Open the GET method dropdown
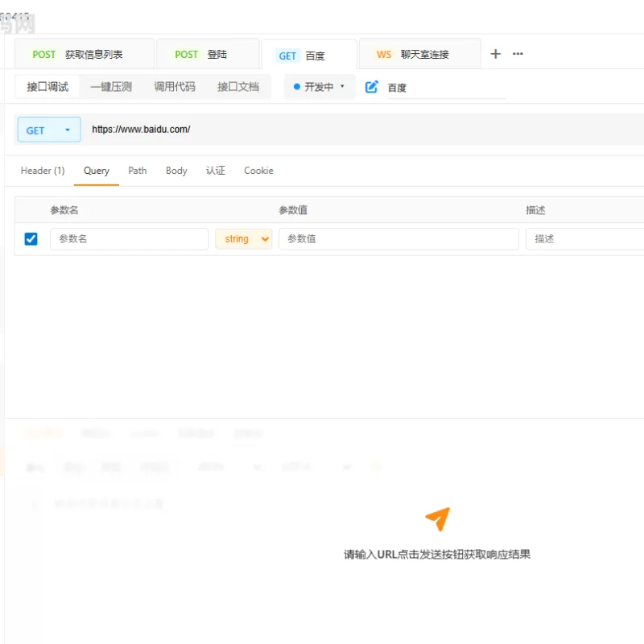This screenshot has width=644, height=644. (x=49, y=130)
